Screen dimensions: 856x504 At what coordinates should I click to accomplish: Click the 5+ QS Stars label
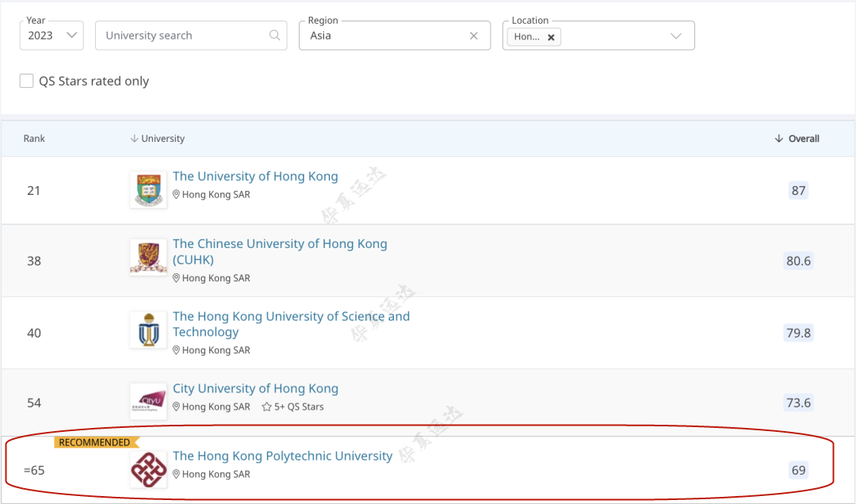click(x=299, y=407)
